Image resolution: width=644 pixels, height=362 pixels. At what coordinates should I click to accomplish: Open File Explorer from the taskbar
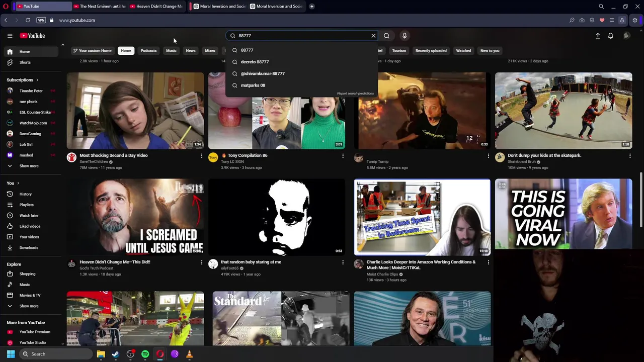click(101, 354)
